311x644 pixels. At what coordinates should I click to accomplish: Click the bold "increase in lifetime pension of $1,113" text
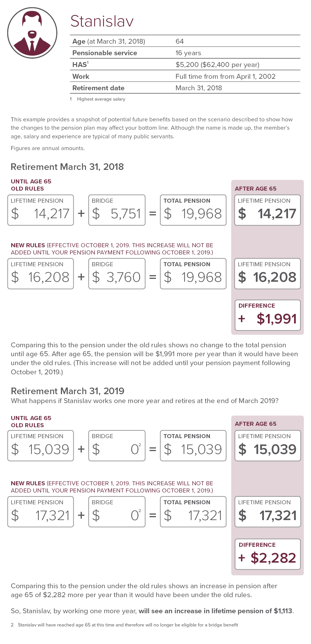pyautogui.click(x=215, y=611)
